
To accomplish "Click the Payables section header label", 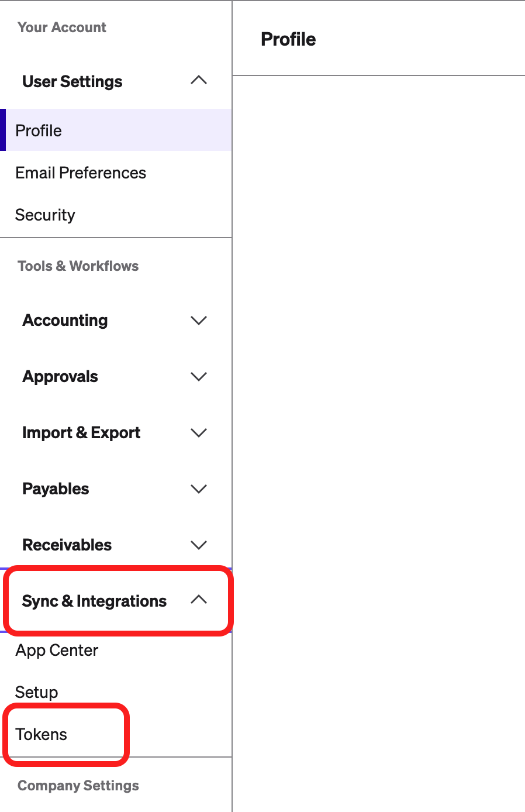I will click(56, 488).
